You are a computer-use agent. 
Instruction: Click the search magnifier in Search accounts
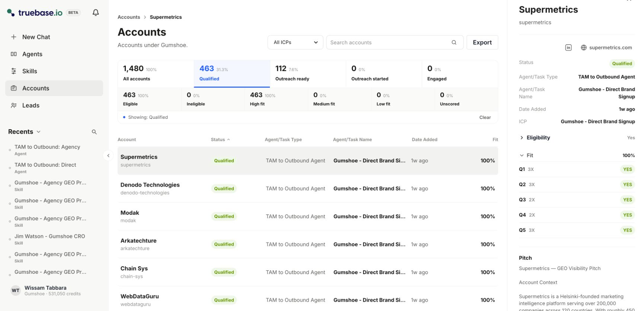point(454,42)
